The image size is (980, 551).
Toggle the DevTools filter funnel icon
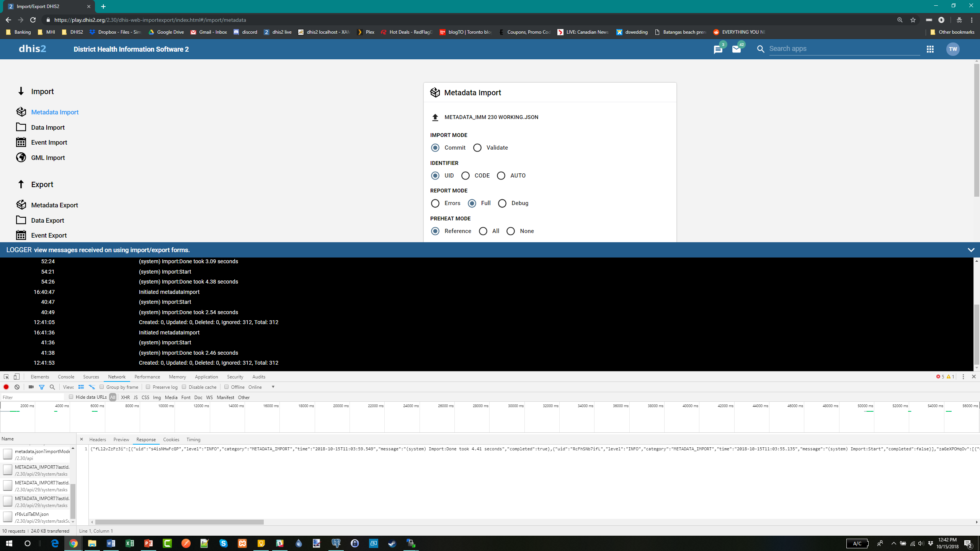(42, 387)
